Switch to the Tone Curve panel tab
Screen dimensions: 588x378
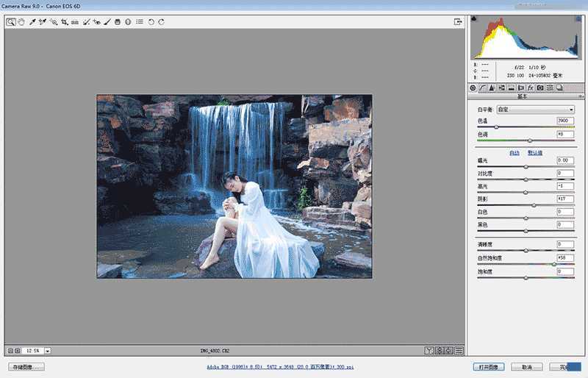482,88
